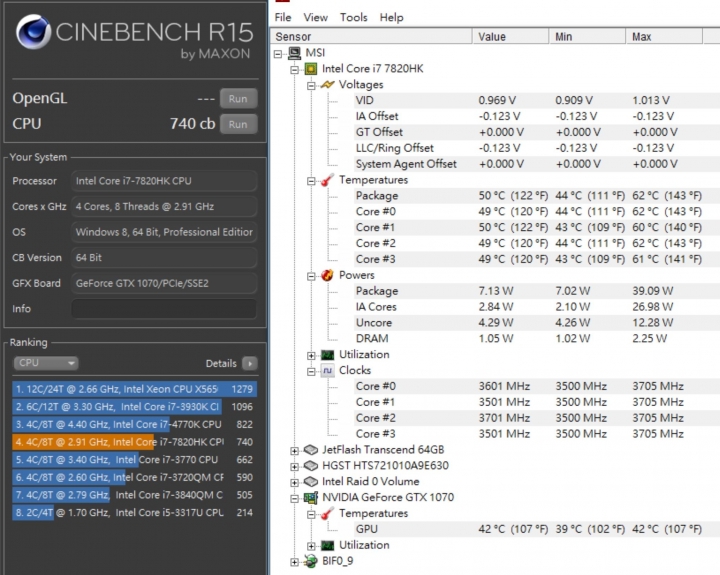Image resolution: width=720 pixels, height=575 pixels.
Task: Collapse the MSI root node
Action: (278, 54)
